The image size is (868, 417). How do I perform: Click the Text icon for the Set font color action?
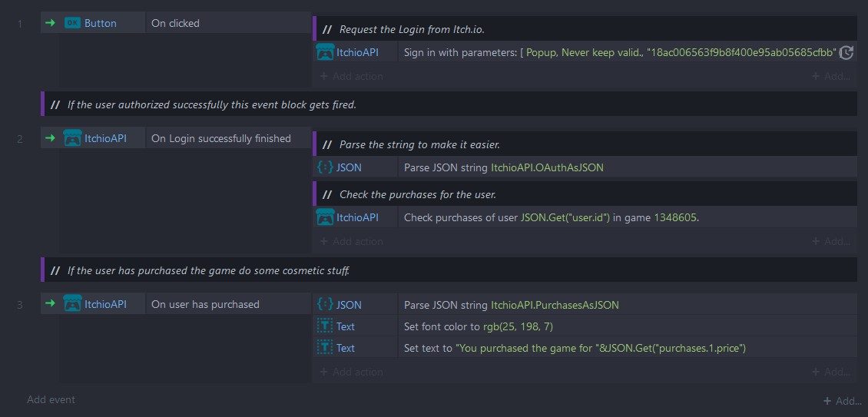click(x=324, y=326)
